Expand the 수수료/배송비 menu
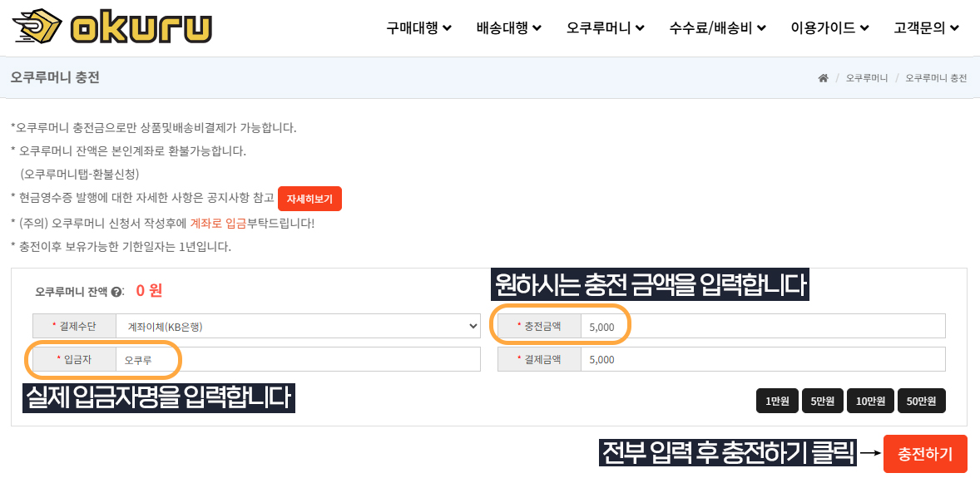 tap(717, 28)
